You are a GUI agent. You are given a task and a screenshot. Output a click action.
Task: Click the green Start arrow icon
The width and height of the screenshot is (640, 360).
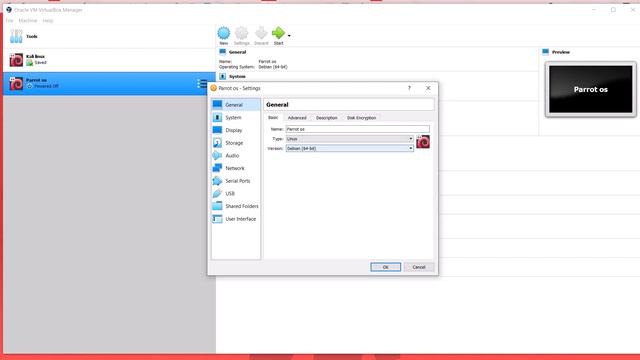[278, 33]
